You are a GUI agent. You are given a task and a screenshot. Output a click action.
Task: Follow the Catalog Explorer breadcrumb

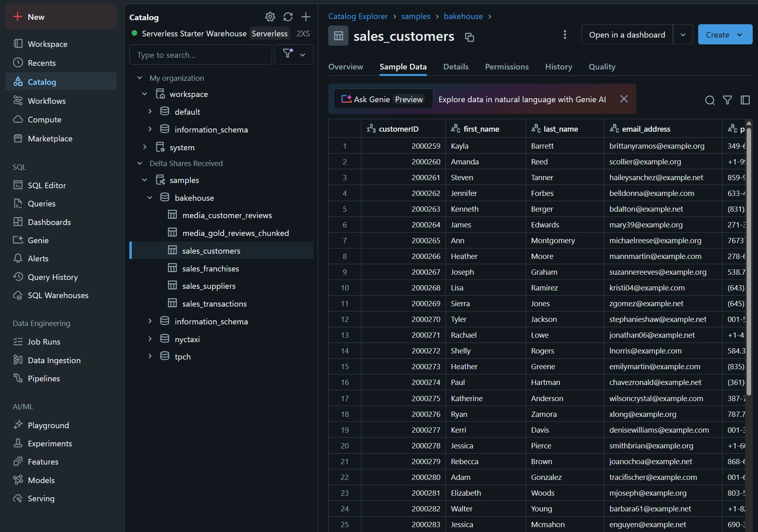[x=358, y=16]
